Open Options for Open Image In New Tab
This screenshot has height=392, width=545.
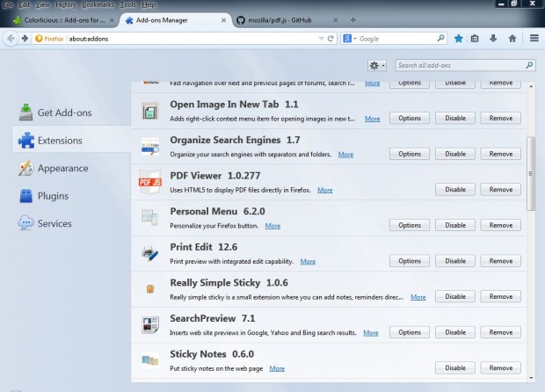tap(410, 118)
